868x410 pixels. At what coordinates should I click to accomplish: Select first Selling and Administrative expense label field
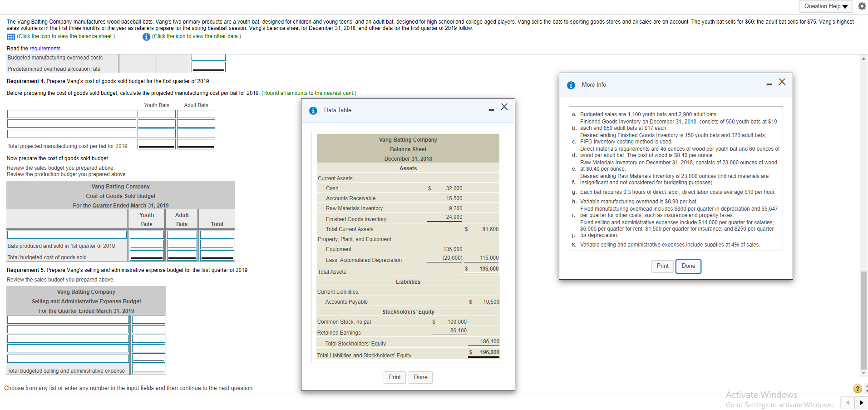click(x=68, y=320)
